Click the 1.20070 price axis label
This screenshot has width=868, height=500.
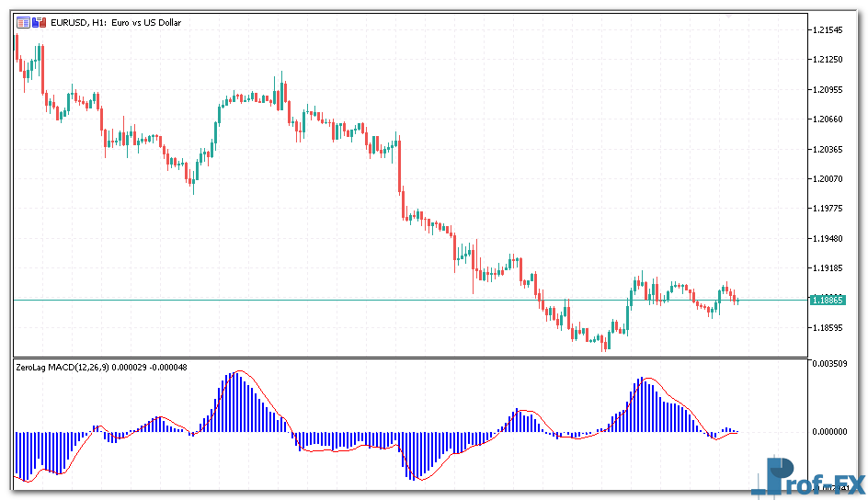pyautogui.click(x=828, y=178)
